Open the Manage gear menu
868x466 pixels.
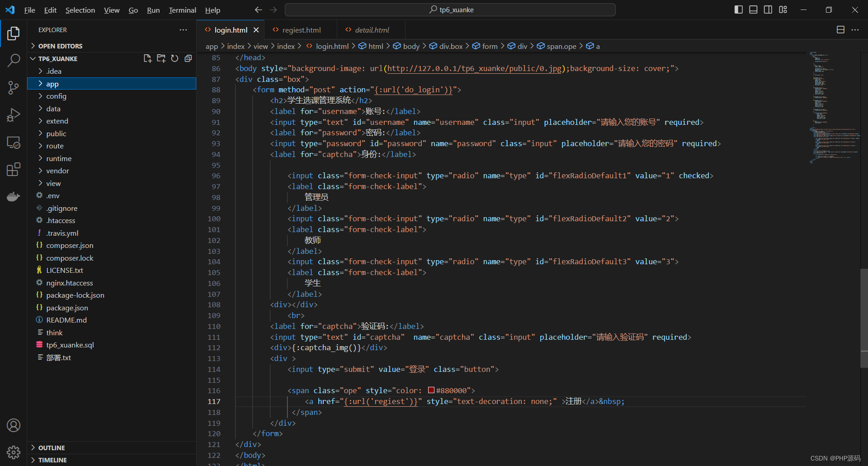click(x=14, y=452)
